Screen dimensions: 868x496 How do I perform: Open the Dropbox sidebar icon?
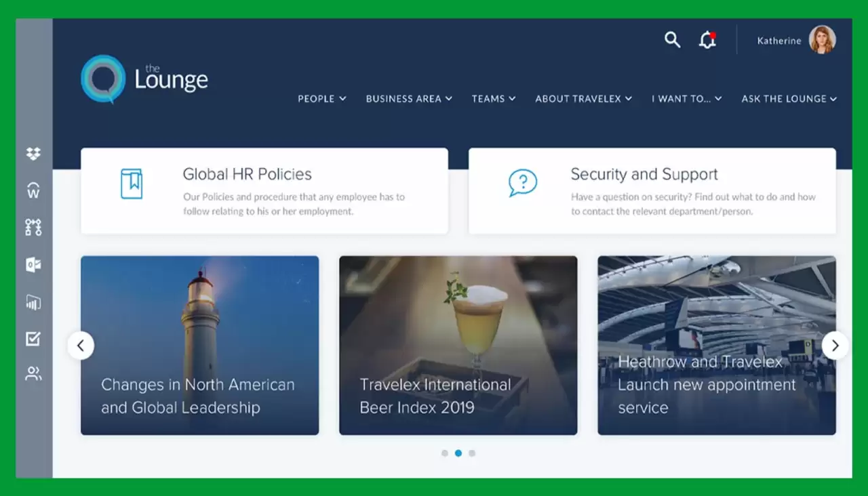33,153
